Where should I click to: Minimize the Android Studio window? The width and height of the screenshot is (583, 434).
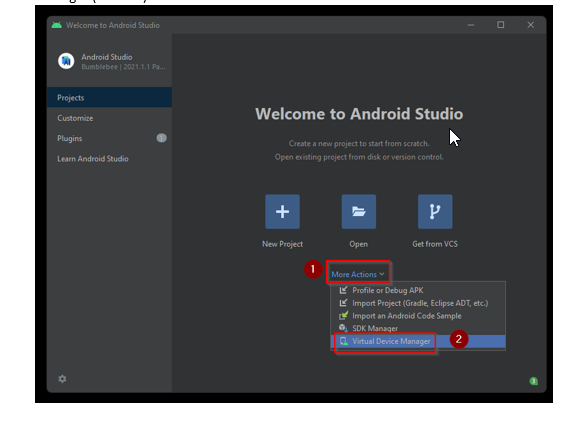tap(471, 25)
